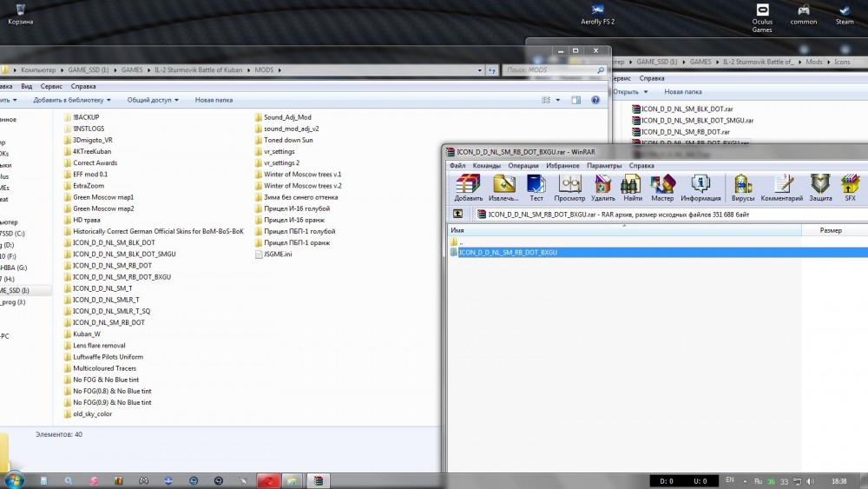Open WinRAR Команды menu
The image size is (868, 489).
487,166
